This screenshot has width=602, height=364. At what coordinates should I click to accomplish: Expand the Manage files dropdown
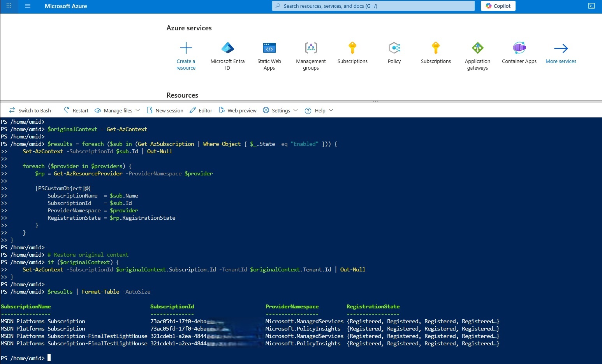click(x=117, y=110)
